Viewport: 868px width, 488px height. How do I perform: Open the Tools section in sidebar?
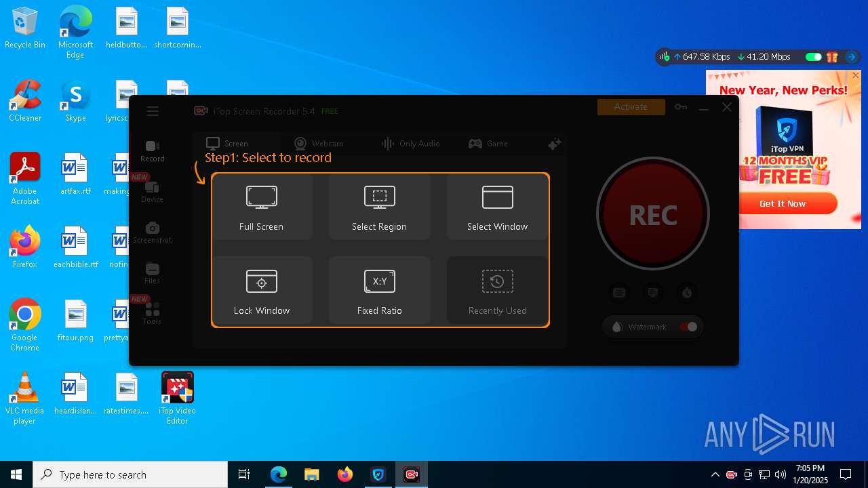tap(153, 314)
